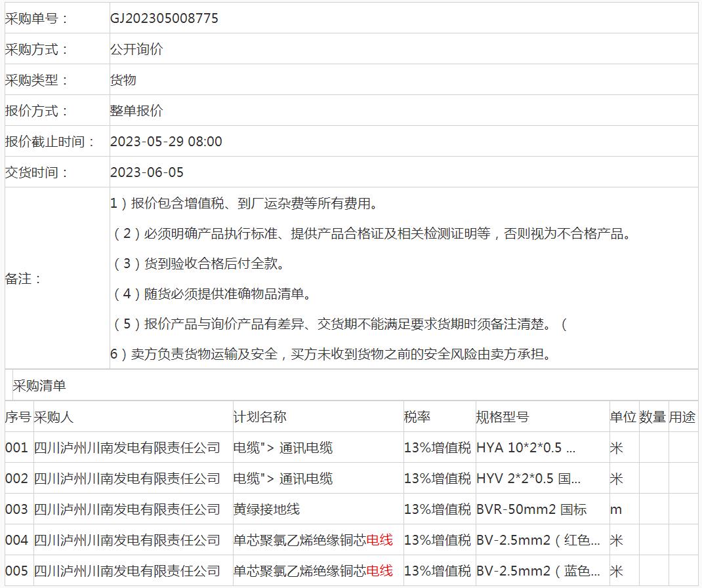702x588 pixels.
Task: Click the 单位 column header
Action: (623, 417)
